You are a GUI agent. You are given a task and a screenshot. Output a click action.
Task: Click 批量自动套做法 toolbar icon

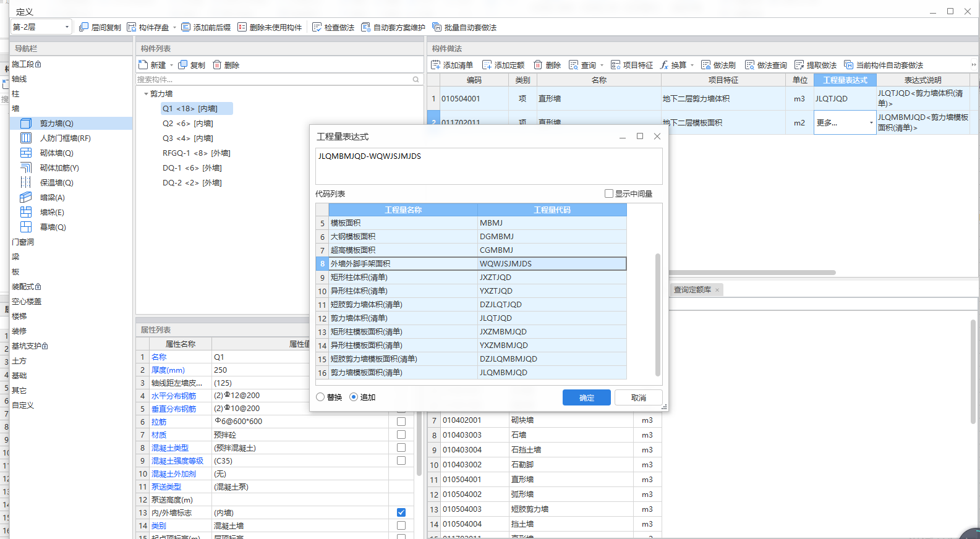click(x=437, y=27)
